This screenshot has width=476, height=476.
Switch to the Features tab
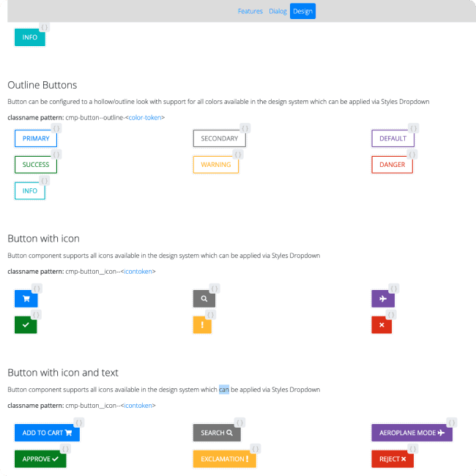[250, 12]
